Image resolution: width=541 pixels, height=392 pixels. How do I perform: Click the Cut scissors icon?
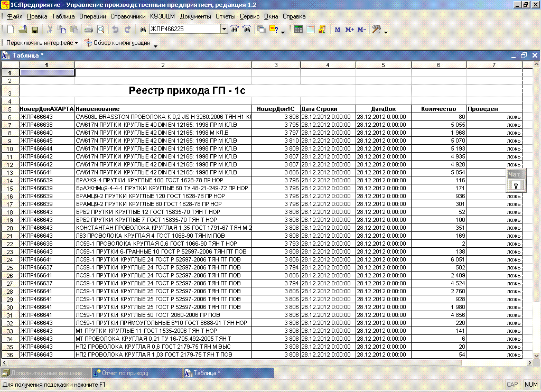50,30
